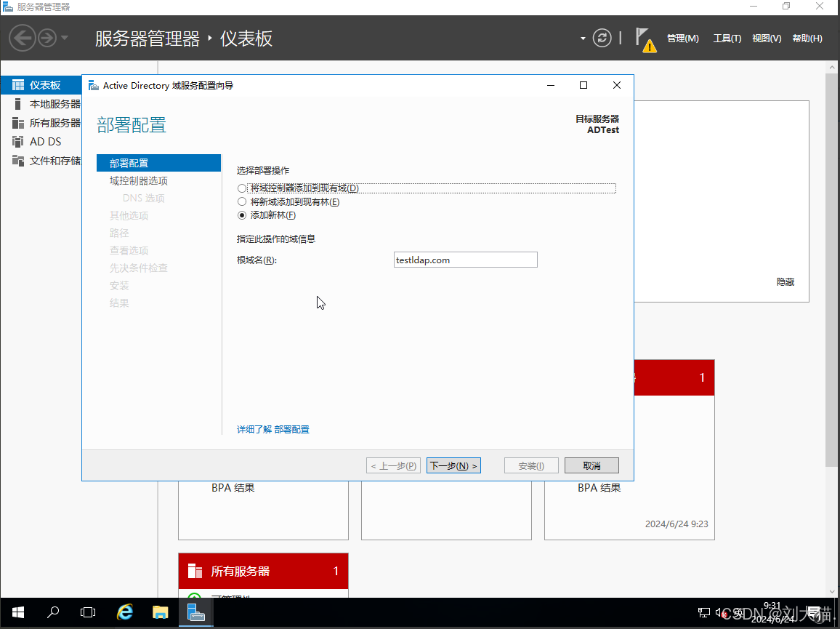This screenshot has width=840, height=629.
Task: Minimize the AD configuration wizard window
Action: pos(551,85)
